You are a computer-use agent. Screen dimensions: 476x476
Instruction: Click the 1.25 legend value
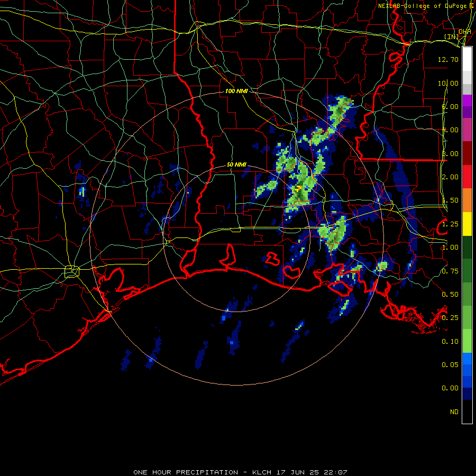tap(450, 224)
